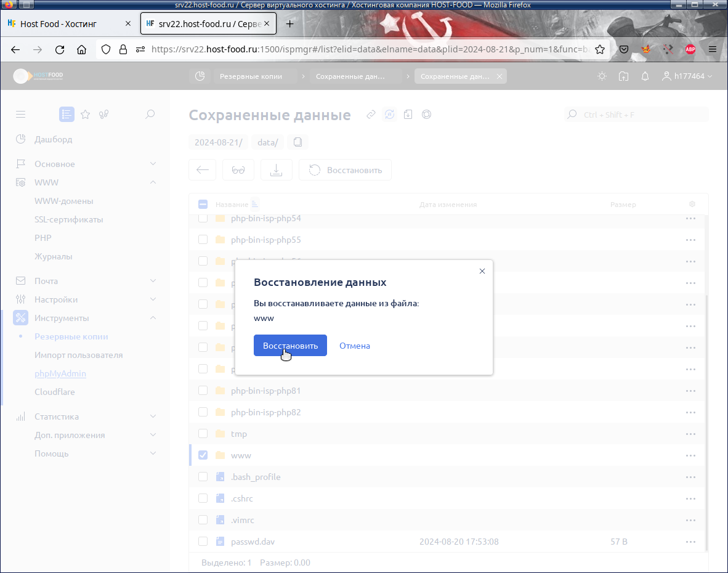The height and width of the screenshot is (573, 728).
Task: Check the tmp folder checkbox
Action: pos(203,434)
